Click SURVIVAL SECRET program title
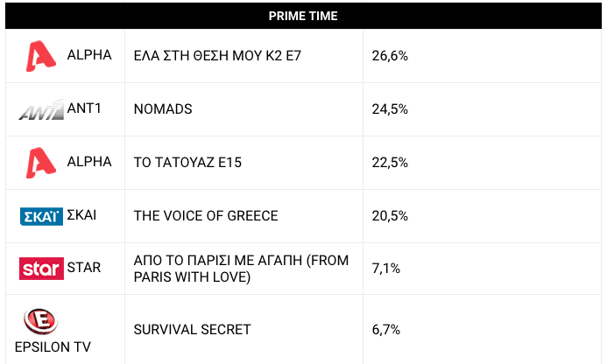Image resolution: width=607 pixels, height=364 pixels. click(x=193, y=330)
